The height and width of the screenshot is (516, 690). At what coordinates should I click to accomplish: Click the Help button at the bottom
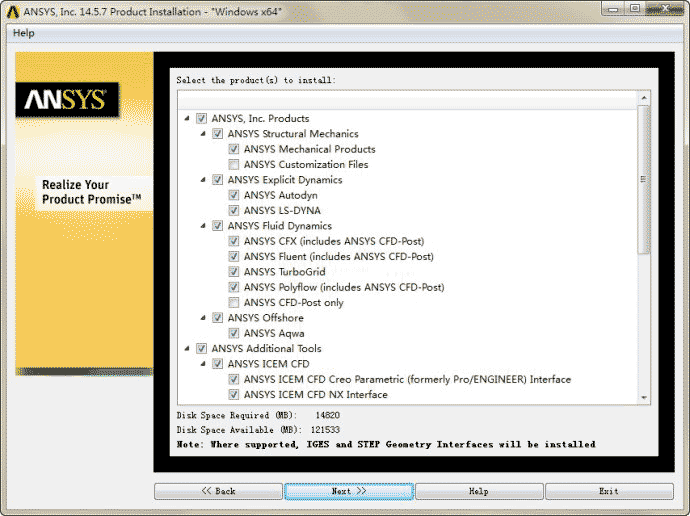point(479,491)
